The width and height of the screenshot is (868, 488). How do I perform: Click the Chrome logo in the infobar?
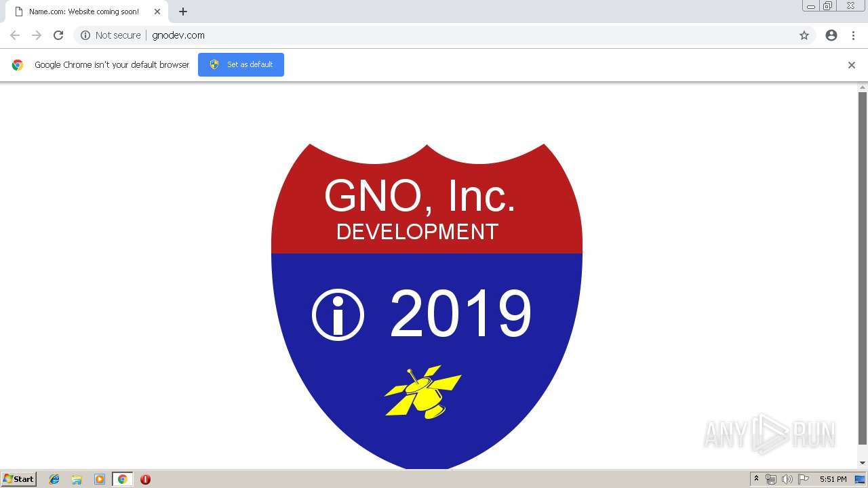18,65
